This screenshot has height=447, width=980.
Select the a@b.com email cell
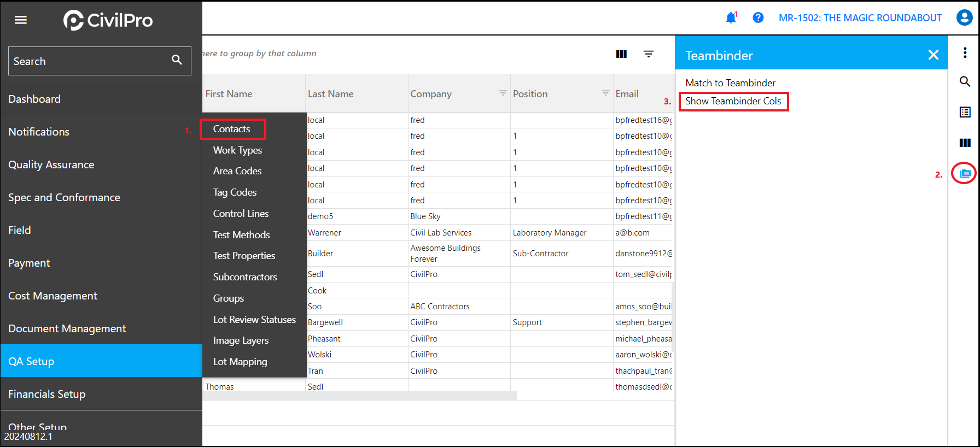click(644, 233)
